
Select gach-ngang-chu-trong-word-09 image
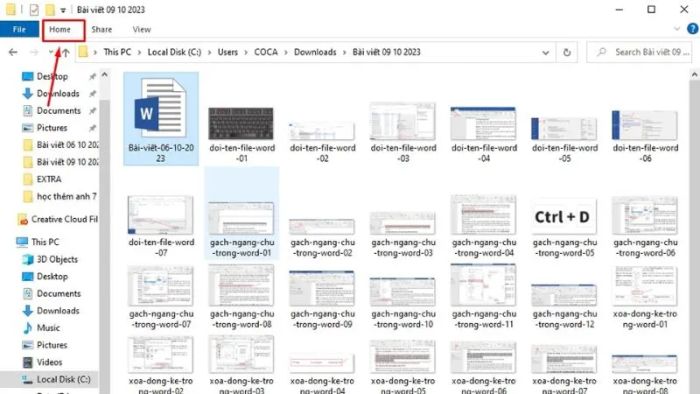tap(322, 288)
